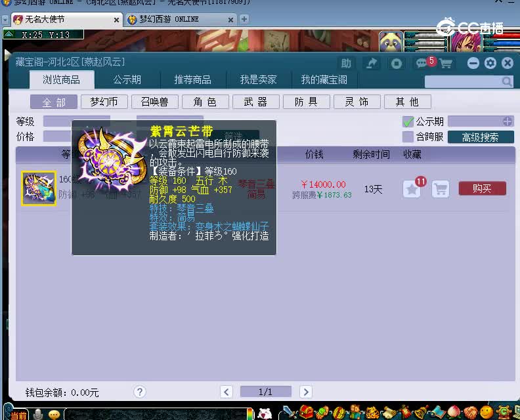Click the handshake icon in bottom toolbar
This screenshot has height=420, width=520.
pyautogui.click(x=470, y=413)
